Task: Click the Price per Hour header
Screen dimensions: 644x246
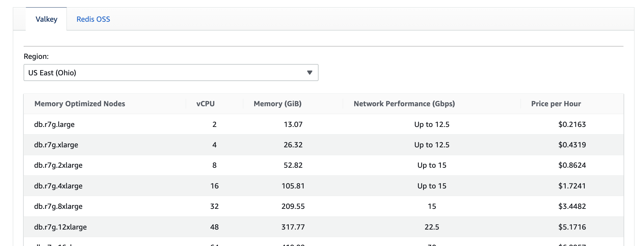Action: [556, 104]
